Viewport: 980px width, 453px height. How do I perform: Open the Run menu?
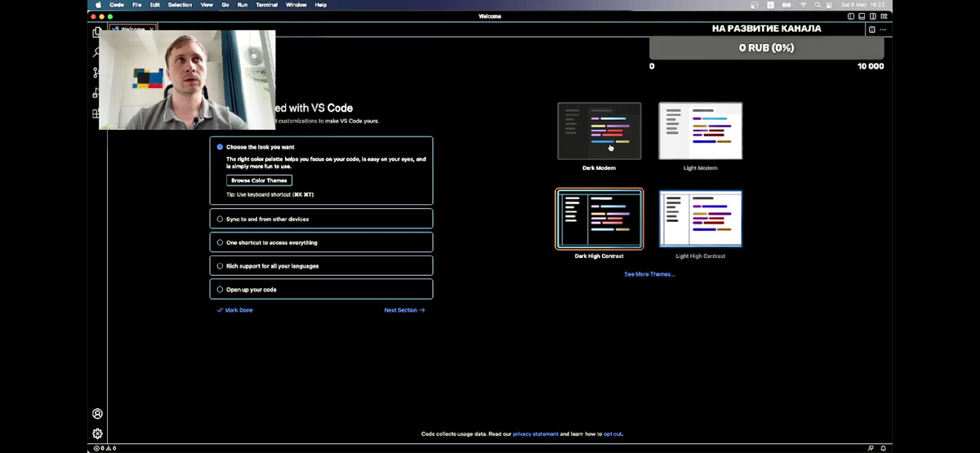click(242, 5)
